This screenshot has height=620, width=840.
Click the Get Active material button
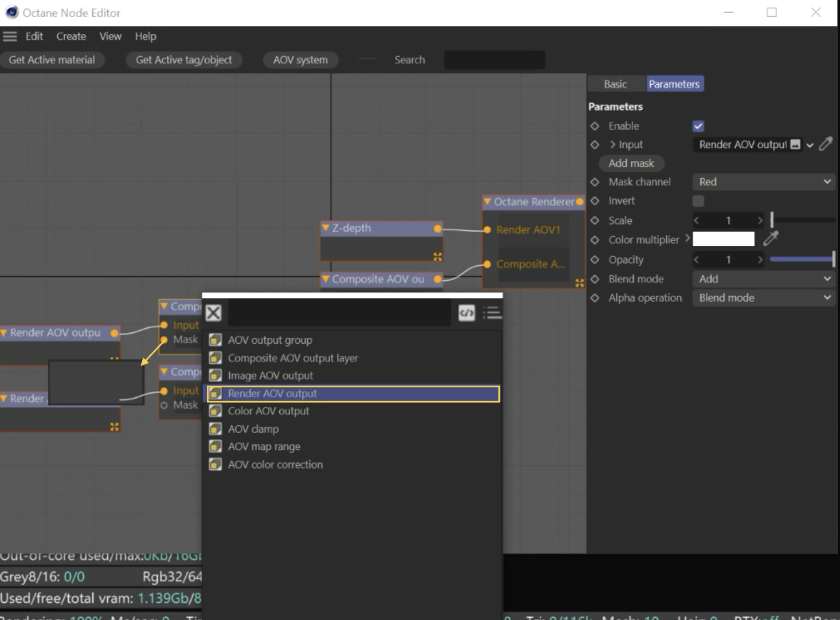pyautogui.click(x=52, y=60)
